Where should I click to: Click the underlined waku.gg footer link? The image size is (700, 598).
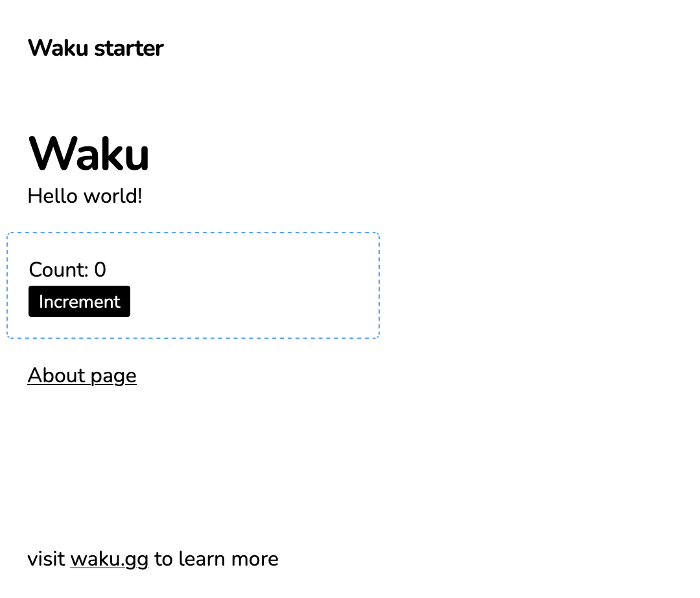(109, 558)
